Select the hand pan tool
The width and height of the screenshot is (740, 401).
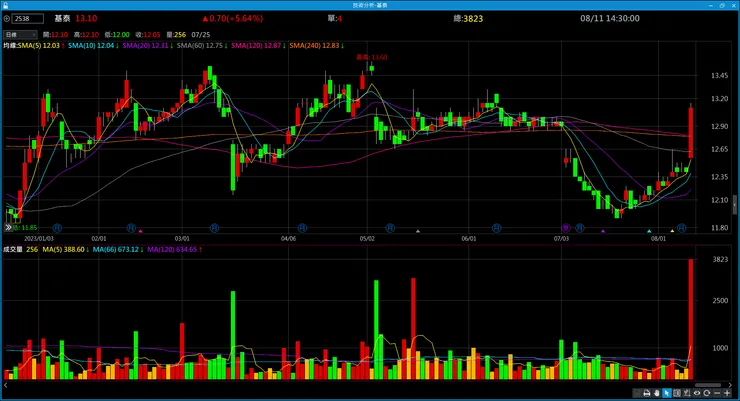(657, 393)
